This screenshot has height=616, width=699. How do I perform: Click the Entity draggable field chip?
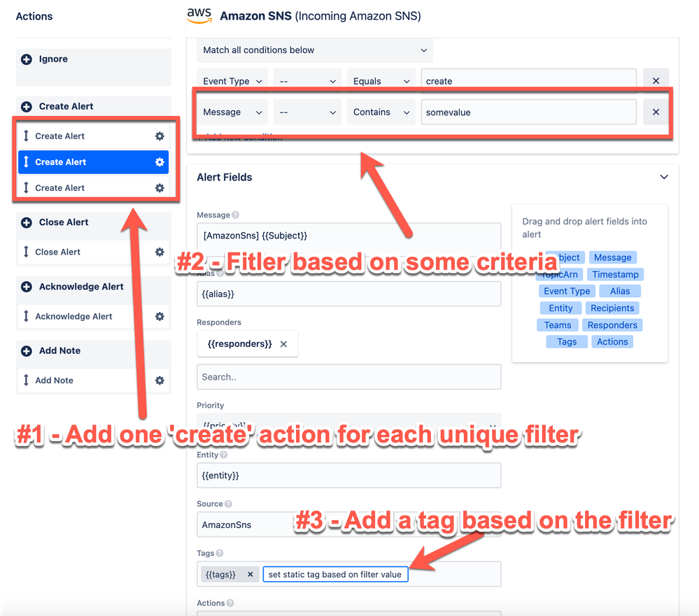pos(560,308)
